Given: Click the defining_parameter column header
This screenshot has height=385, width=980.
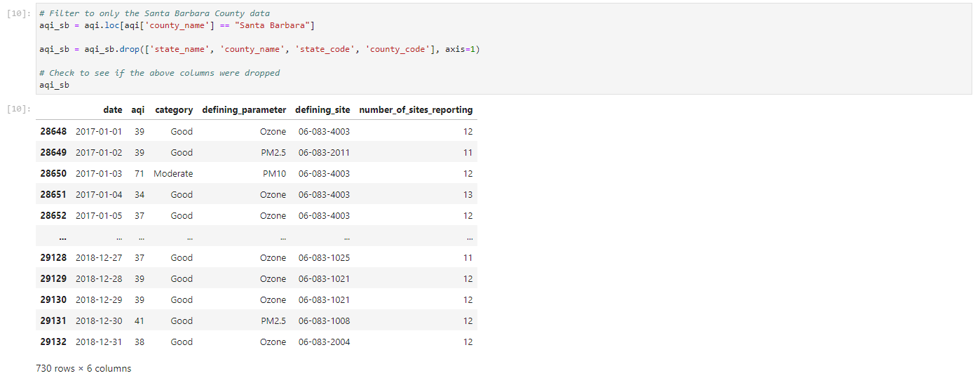Looking at the screenshot, I should click(244, 110).
